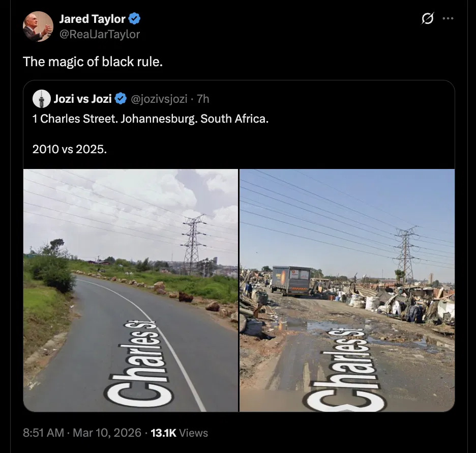Click the verified badge beside Jared Taylor
Viewport: 476px width, 453px height.
[x=135, y=19]
